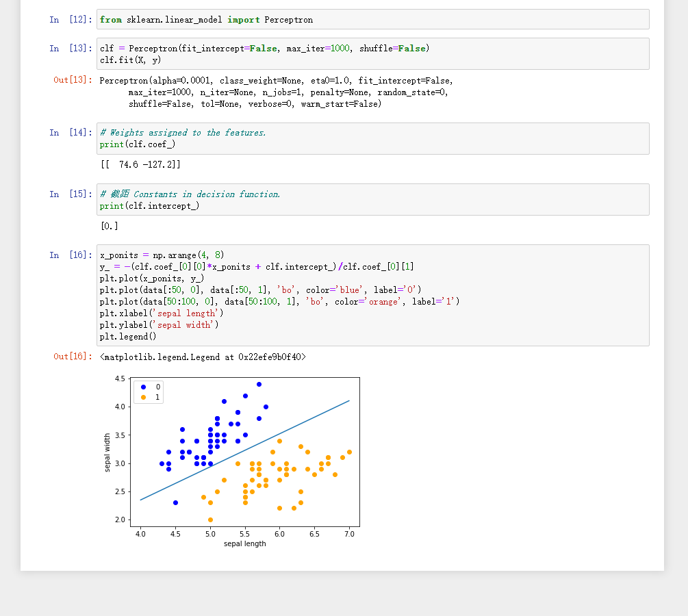Image resolution: width=688 pixels, height=616 pixels.
Task: Click the In [12] prompt label
Action: click(x=71, y=20)
